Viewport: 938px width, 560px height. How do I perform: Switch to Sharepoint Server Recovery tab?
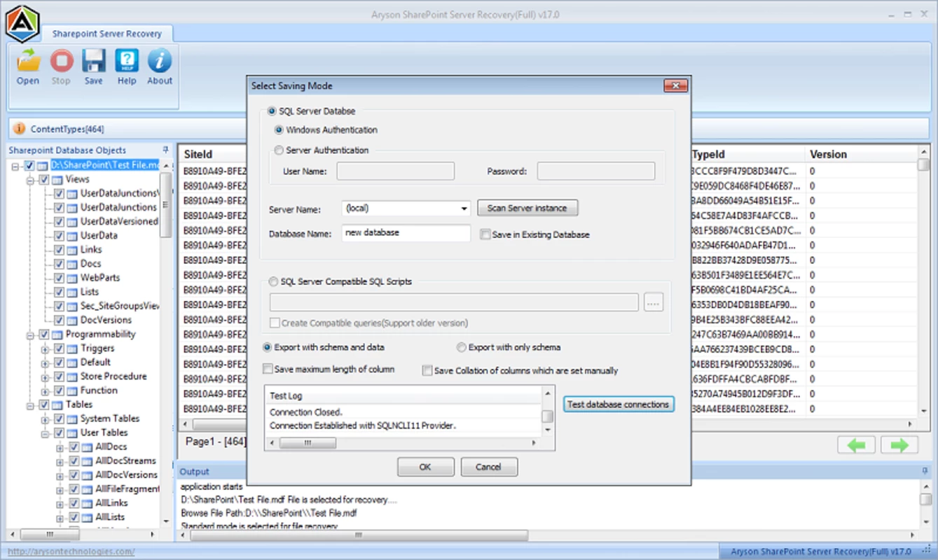point(106,34)
